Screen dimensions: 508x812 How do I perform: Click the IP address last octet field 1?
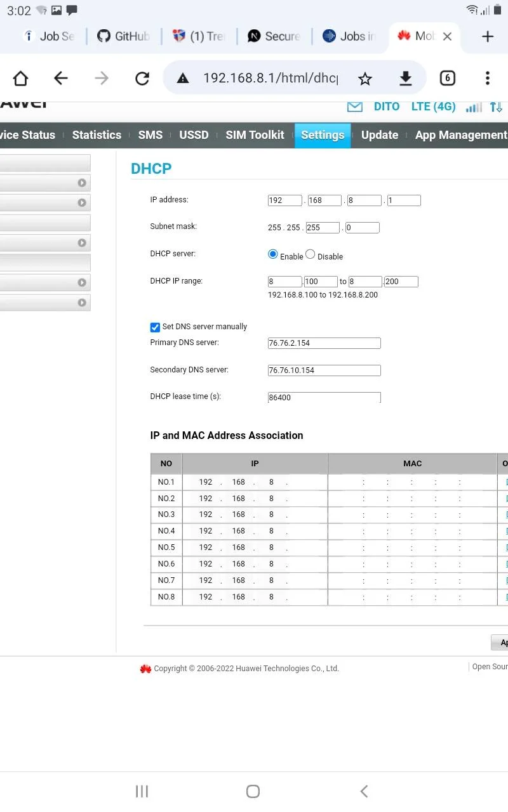click(404, 200)
